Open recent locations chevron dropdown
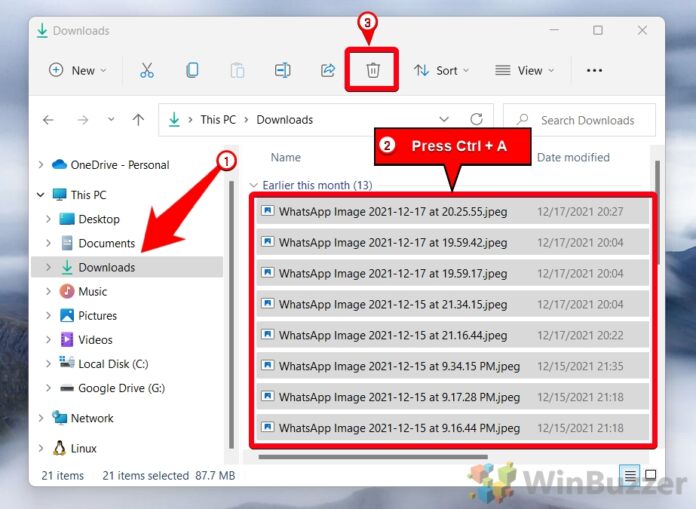 [111, 119]
